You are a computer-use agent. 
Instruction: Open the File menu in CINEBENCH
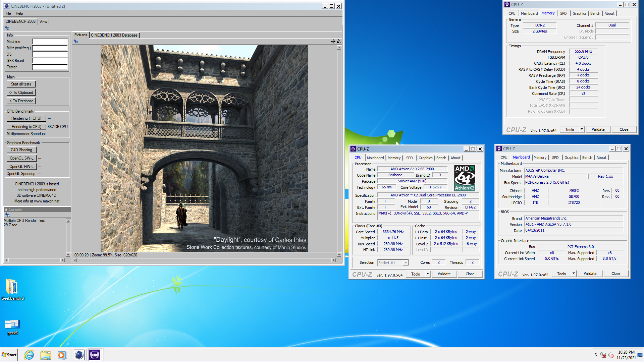[8, 13]
